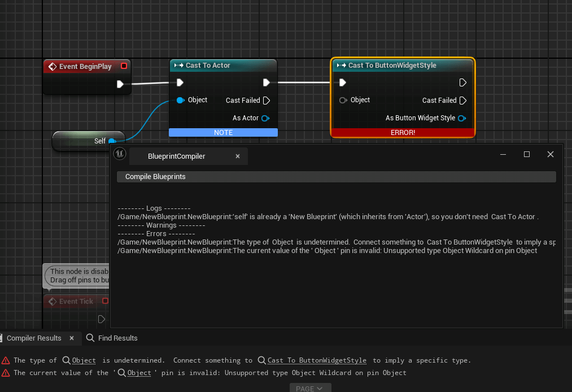This screenshot has height=392, width=572.
Task: Click the Cast To Actor cast node icon
Action: tap(179, 66)
